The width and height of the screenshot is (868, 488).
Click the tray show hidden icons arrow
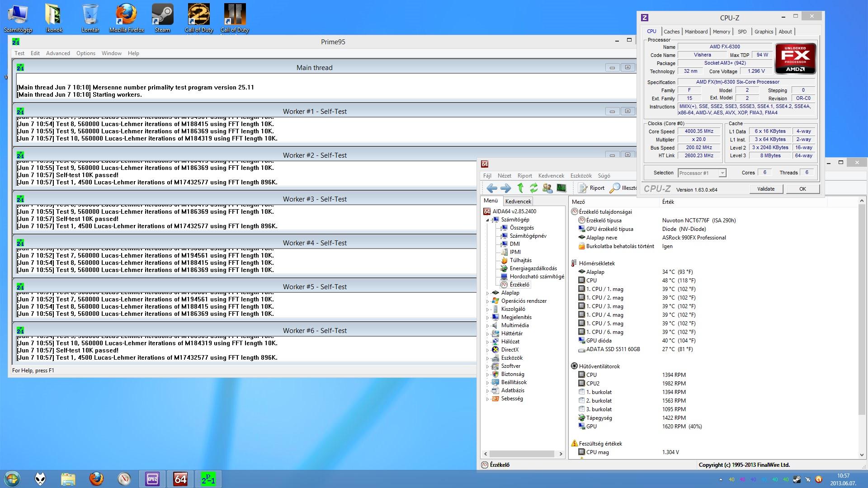(x=720, y=479)
